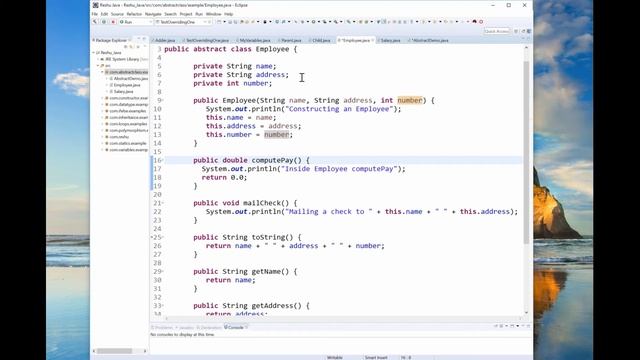Switch to the AbstractDemo.java editor tab
Image resolution: width=640 pixels, height=360 pixels.
click(430, 40)
